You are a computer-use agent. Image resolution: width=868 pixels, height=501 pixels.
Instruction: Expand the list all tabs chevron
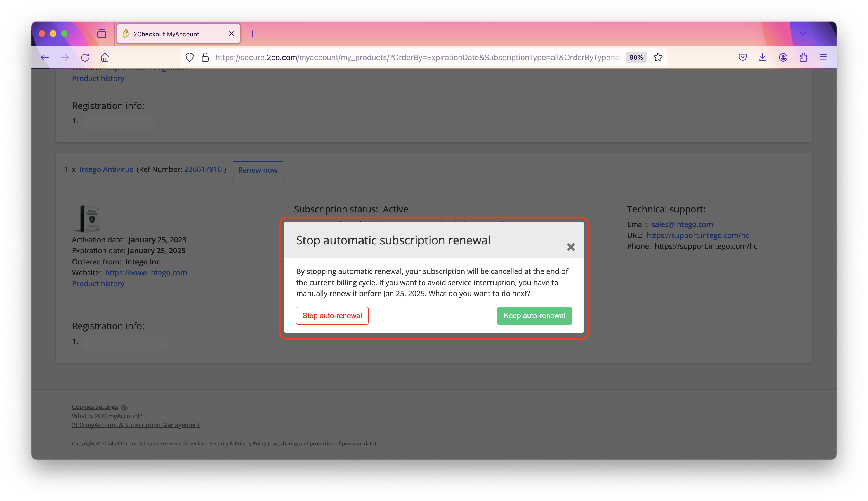coord(803,33)
